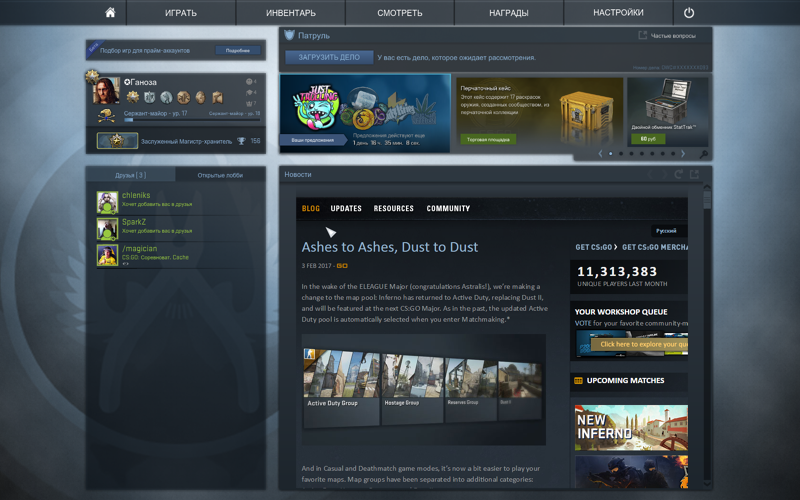Open the BLOG tab
The height and width of the screenshot is (500, 800).
(311, 208)
